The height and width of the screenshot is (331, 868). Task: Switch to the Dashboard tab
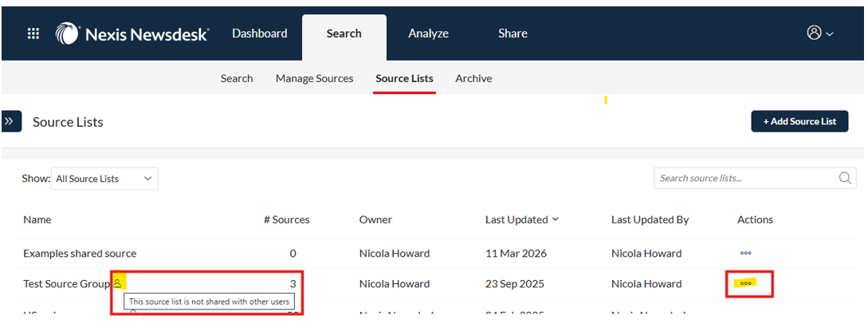point(259,33)
